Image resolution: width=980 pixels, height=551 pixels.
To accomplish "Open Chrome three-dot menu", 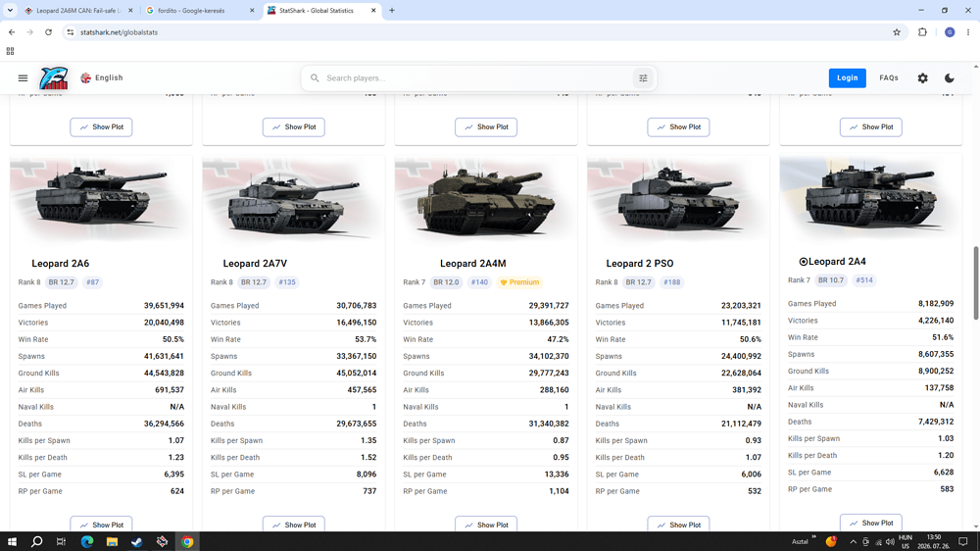I will point(968,32).
